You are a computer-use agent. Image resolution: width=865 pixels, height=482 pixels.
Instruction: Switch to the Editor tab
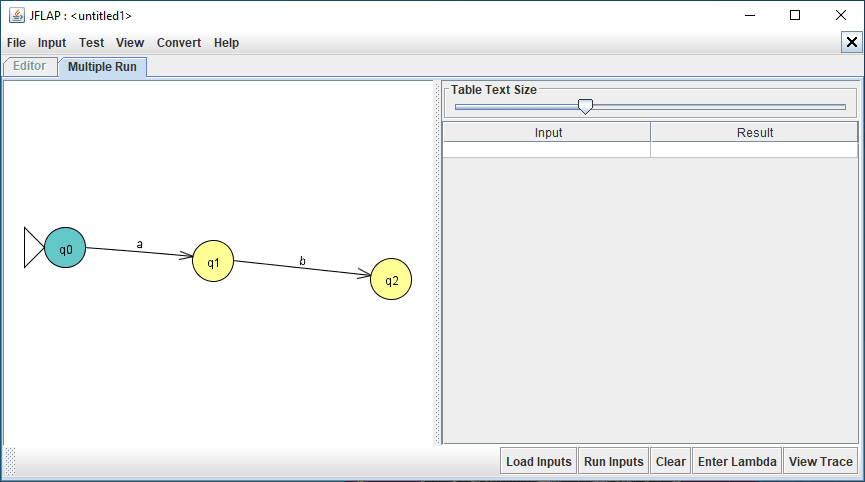click(x=30, y=66)
